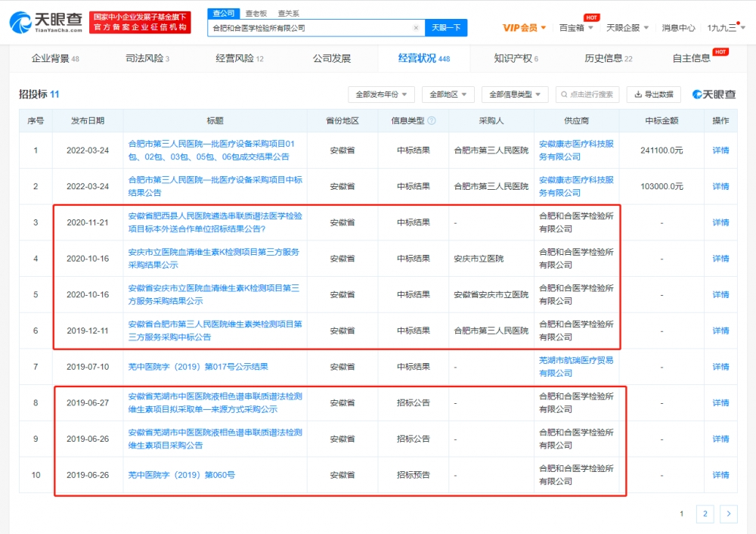Viewport: 756px width, 534px height.
Task: Open the 芜中医院字（2019）第017号公示结果 link
Action: (x=198, y=367)
